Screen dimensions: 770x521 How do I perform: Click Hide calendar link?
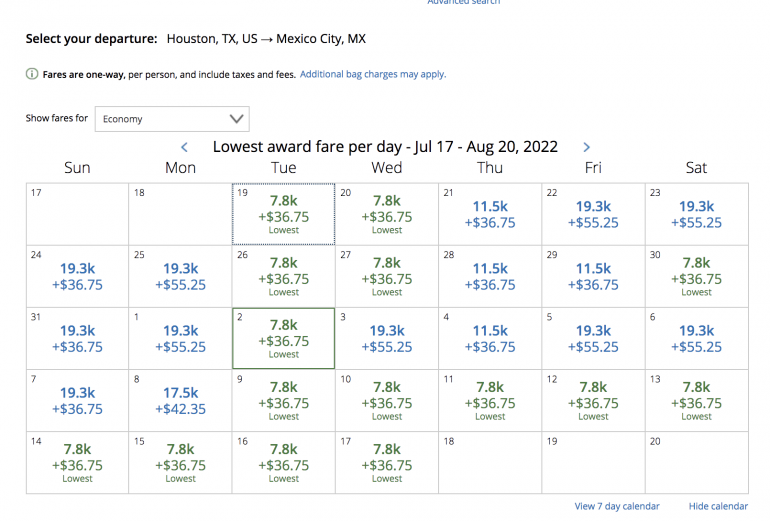click(718, 506)
